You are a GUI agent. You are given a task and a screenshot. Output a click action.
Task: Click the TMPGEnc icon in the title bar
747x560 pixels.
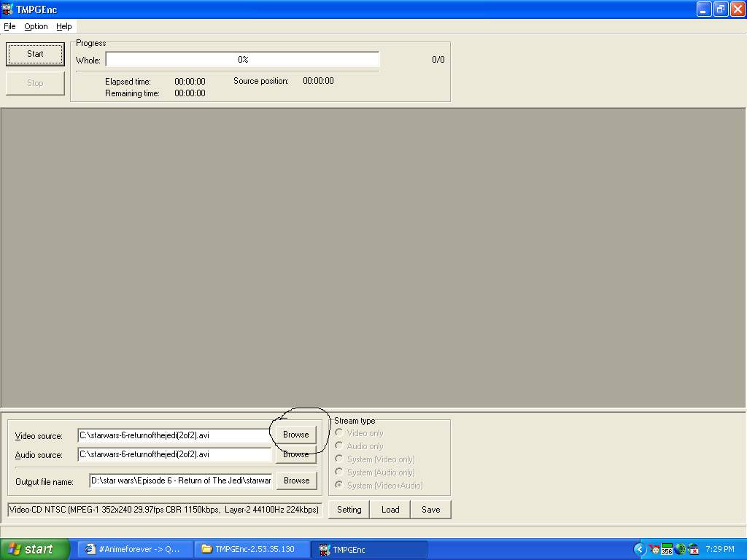pos(7,9)
